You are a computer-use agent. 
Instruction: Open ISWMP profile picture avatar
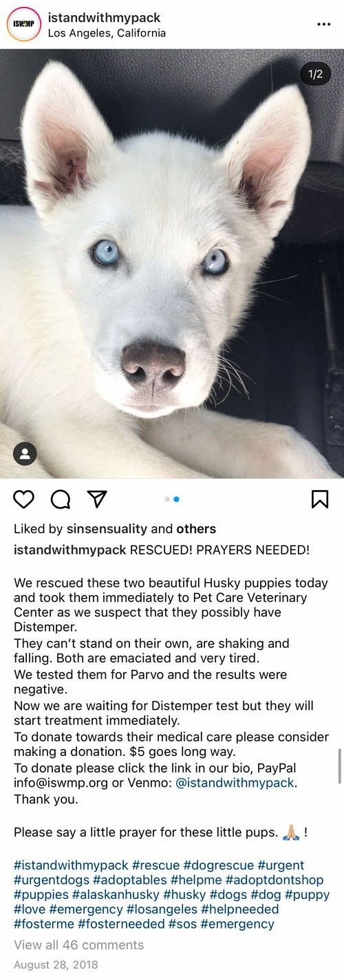[24, 24]
